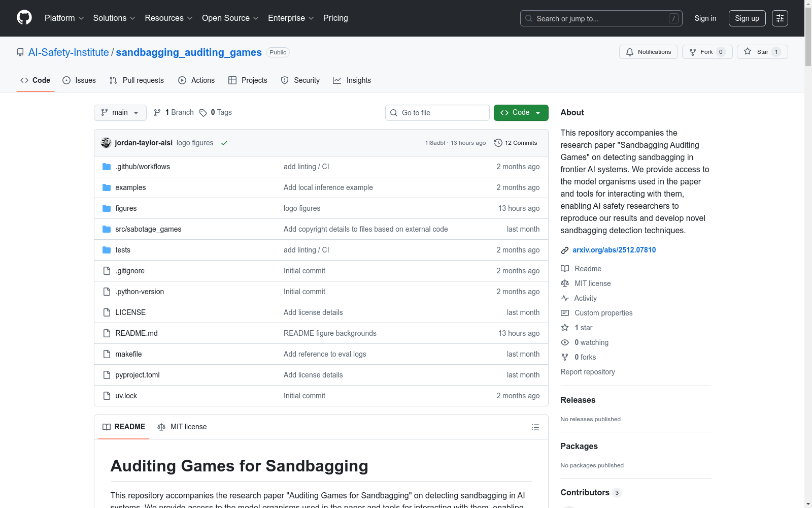812x508 pixels.
Task: Open the AI-Safety-Institute organization link
Action: 69,52
